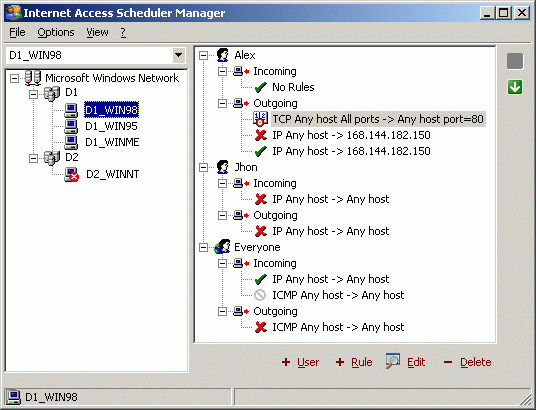Click the disabled ICMP rule gray icon
This screenshot has width=536, height=410.
[260, 295]
